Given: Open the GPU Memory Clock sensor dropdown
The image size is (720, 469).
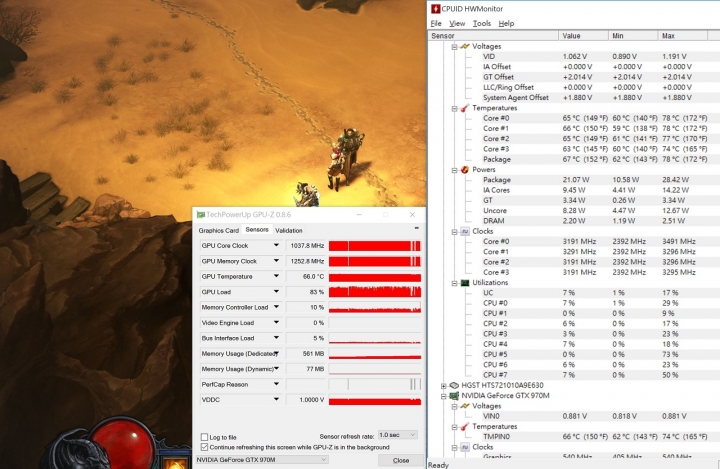Looking at the screenshot, I should coord(276,261).
